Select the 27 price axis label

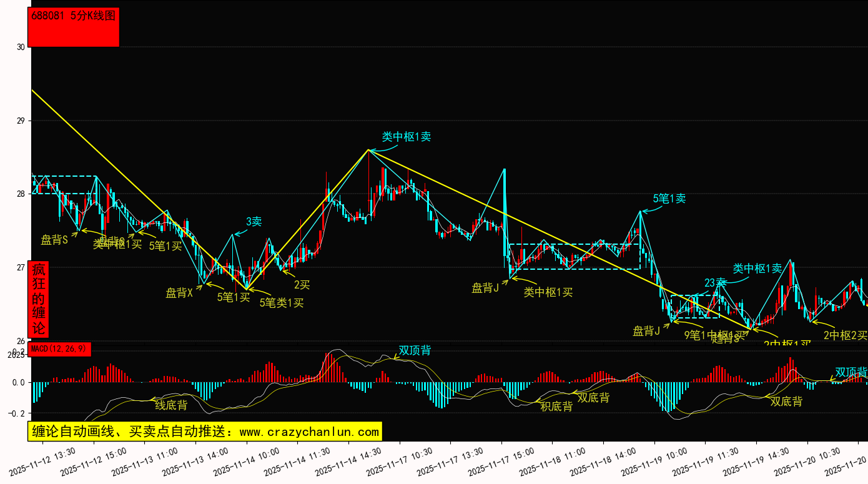(21, 268)
